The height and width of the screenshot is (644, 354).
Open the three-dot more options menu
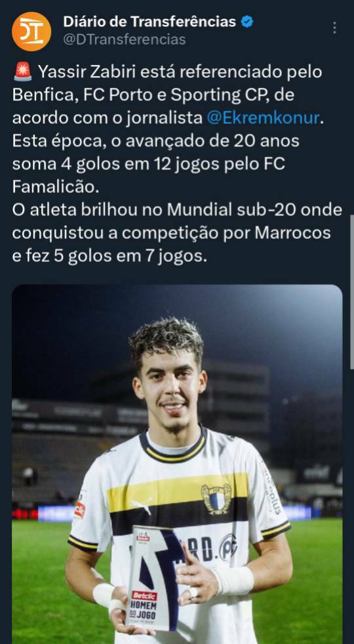pyautogui.click(x=335, y=28)
